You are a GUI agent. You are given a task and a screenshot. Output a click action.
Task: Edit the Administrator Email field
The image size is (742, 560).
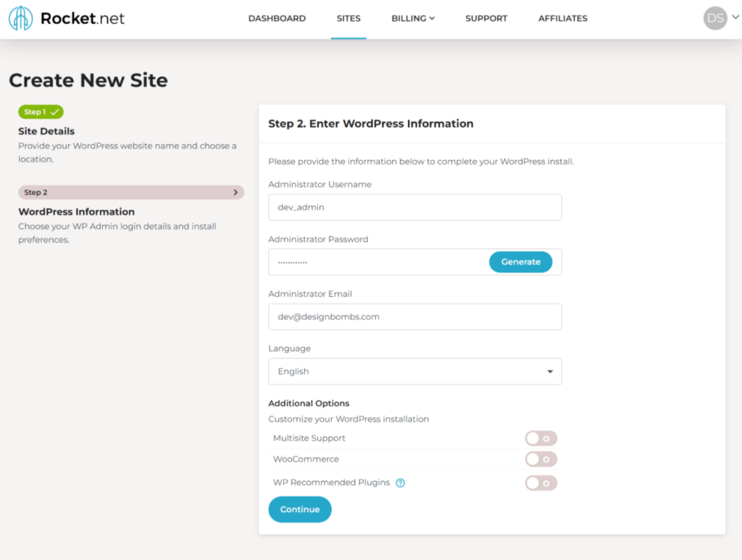coord(415,317)
